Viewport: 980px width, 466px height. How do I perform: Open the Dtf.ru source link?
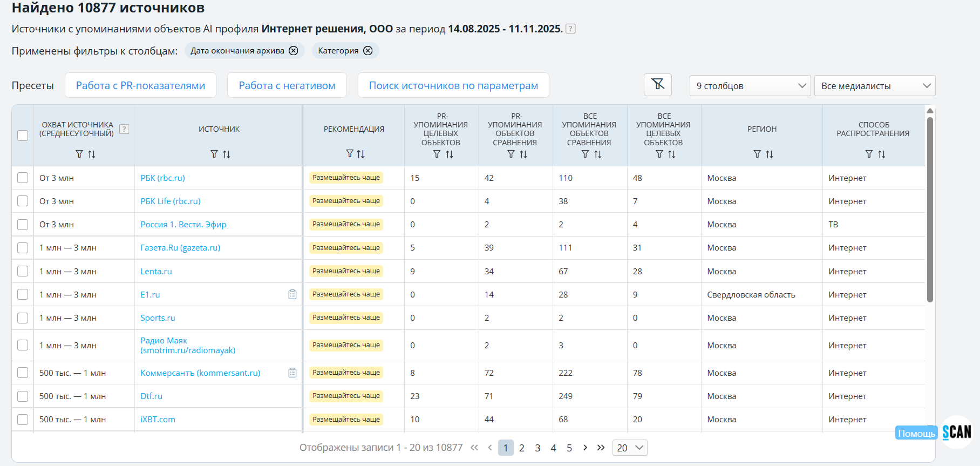click(x=151, y=396)
